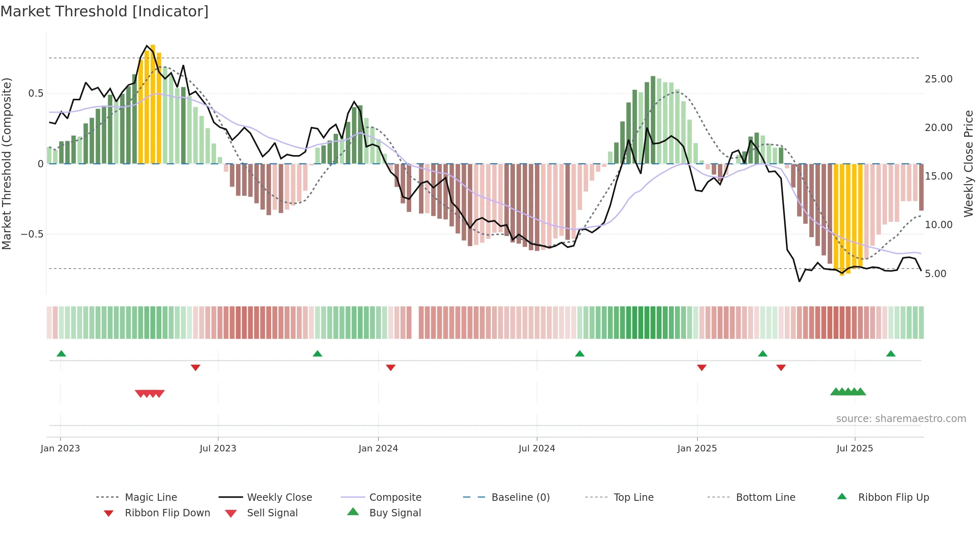Screen dimensions: 980x551
Task: Click the Market Threshold (Composite) axis title
Action: 7,163
